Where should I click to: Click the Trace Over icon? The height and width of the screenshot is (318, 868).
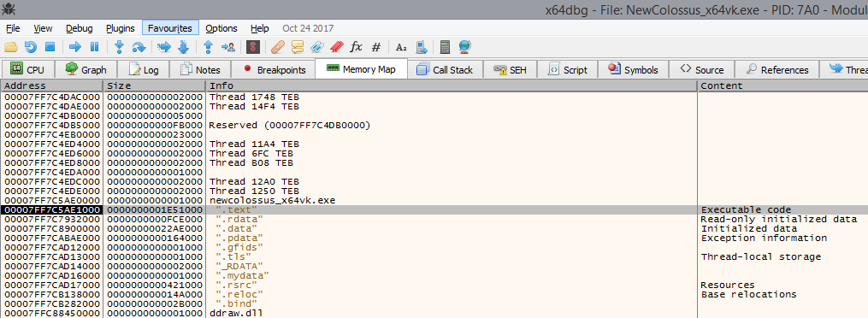coord(184,47)
